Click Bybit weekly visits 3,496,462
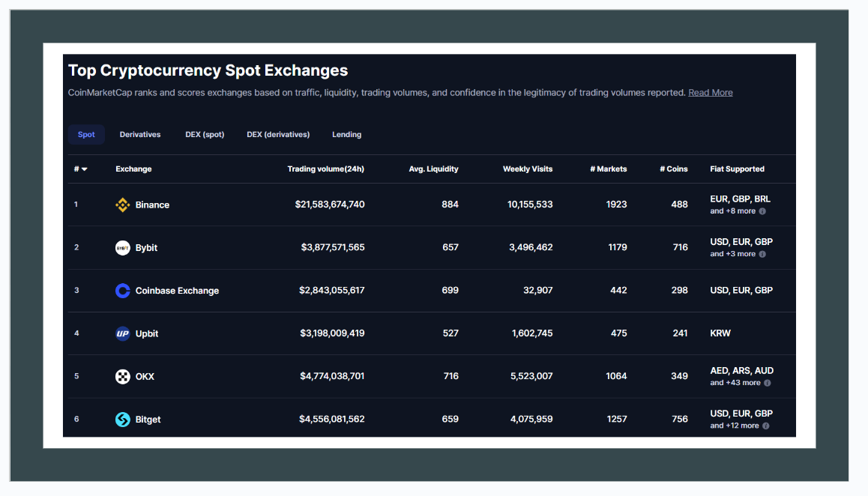 click(x=531, y=247)
